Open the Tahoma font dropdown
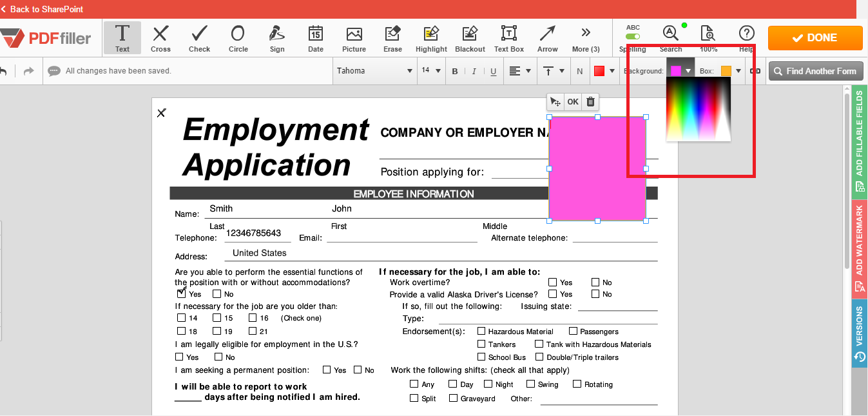The image size is (868, 416). pos(374,71)
